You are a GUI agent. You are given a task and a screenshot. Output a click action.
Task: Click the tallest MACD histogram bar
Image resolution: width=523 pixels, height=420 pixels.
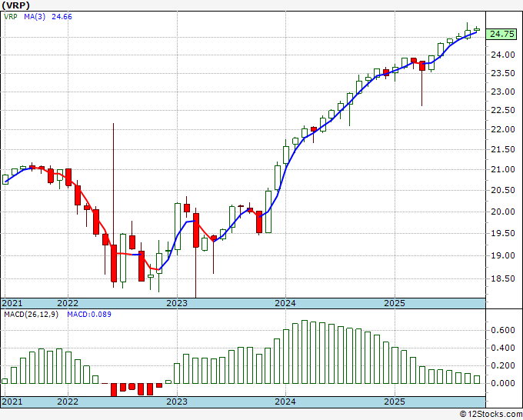(x=305, y=352)
